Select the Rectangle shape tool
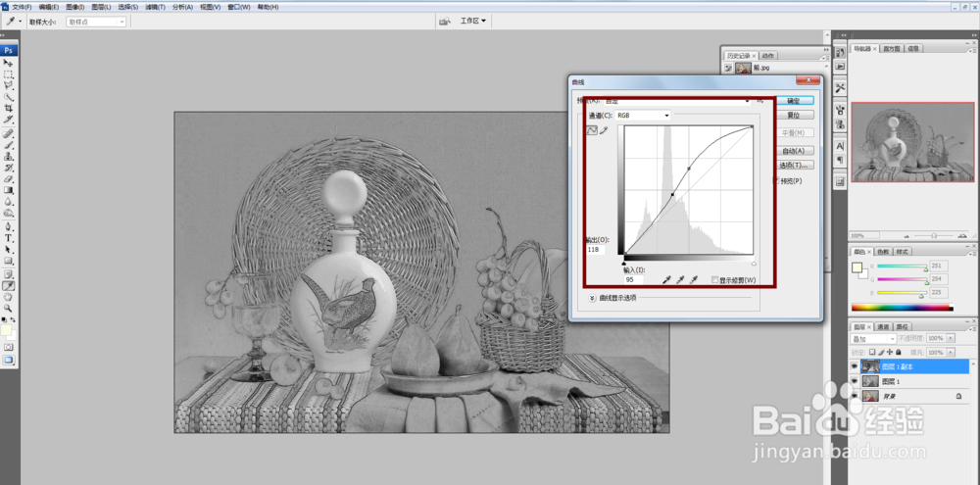This screenshot has width=980, height=485. coord(8,261)
